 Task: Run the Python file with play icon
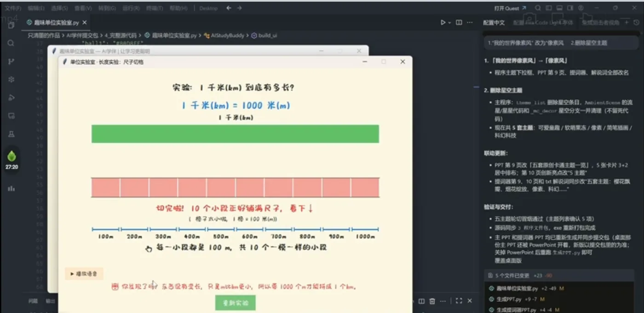pyautogui.click(x=443, y=22)
